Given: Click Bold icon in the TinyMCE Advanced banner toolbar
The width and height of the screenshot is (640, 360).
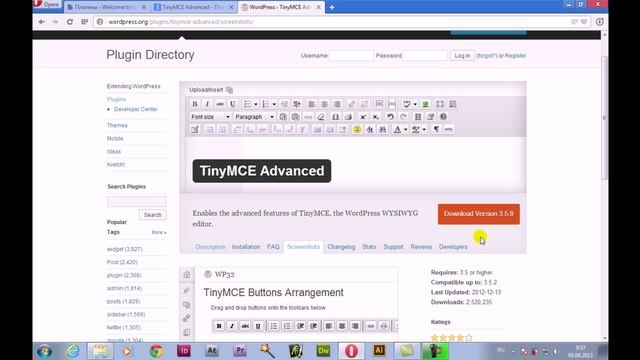Looking at the screenshot, I should (195, 104).
